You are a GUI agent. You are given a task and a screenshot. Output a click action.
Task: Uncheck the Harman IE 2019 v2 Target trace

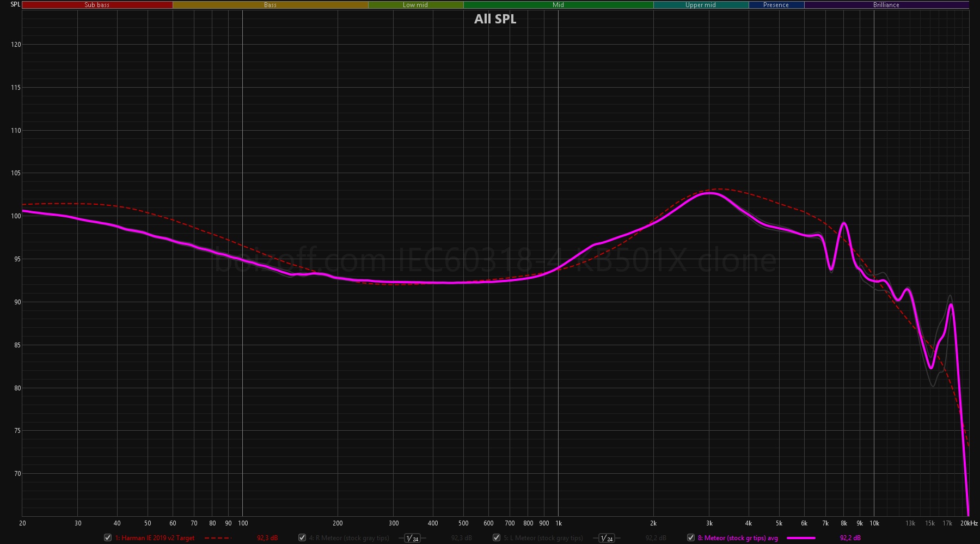108,537
